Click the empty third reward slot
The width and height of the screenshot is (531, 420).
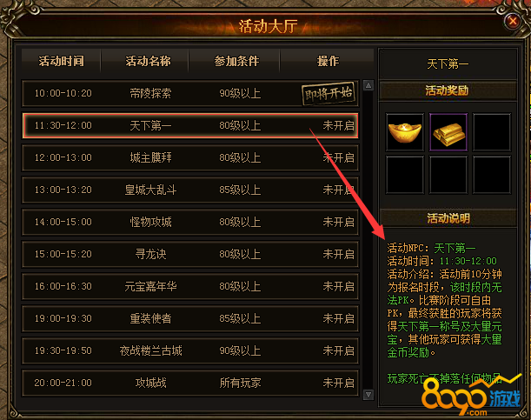tap(492, 132)
